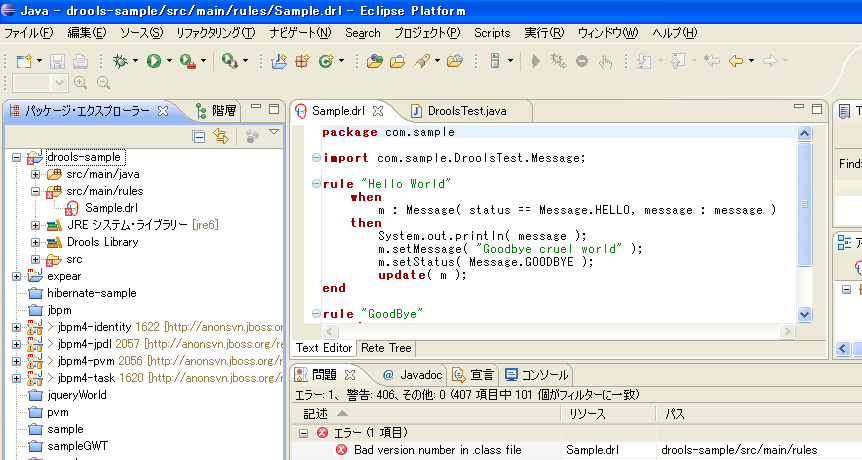Click the zoom in magnifier icon
The height and width of the screenshot is (460, 862).
click(x=79, y=83)
